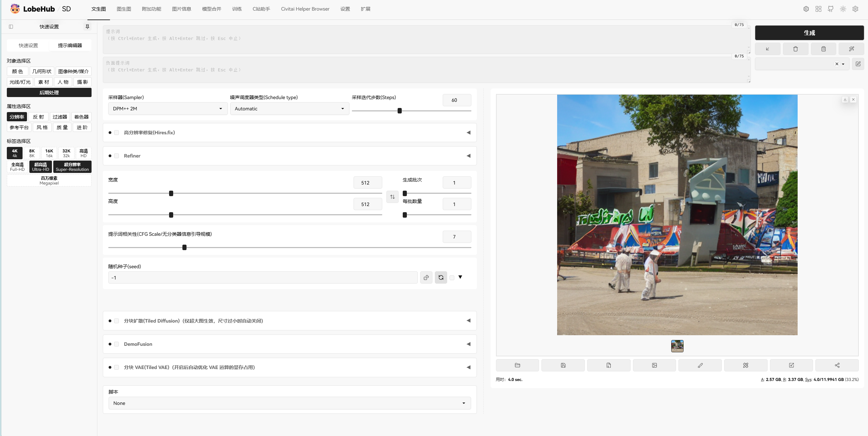Click the recycle seed reuse icon
Screen dimensions: 868x436
point(441,277)
